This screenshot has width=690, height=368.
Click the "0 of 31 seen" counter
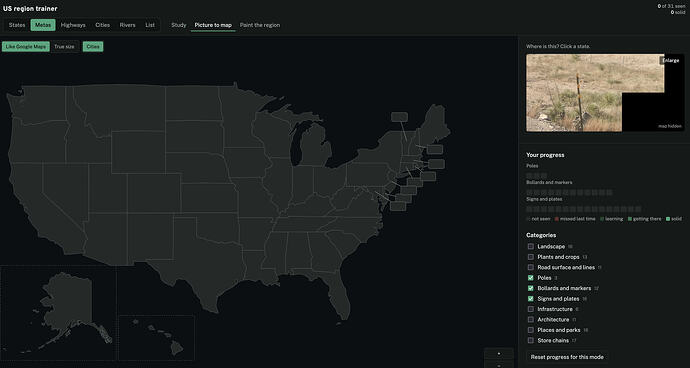(672, 6)
